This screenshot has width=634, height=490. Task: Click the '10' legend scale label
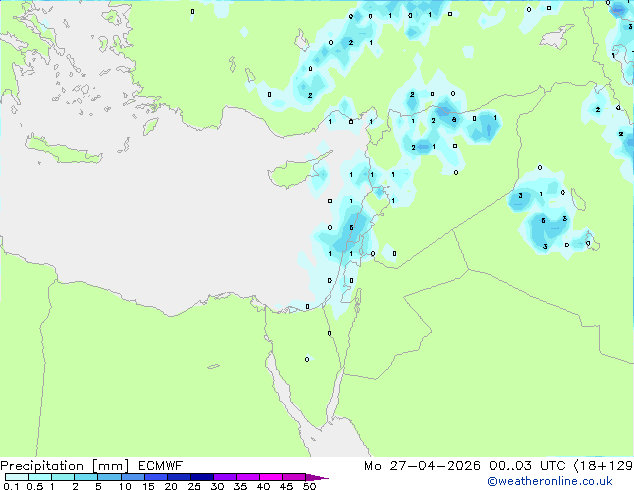tap(125, 486)
